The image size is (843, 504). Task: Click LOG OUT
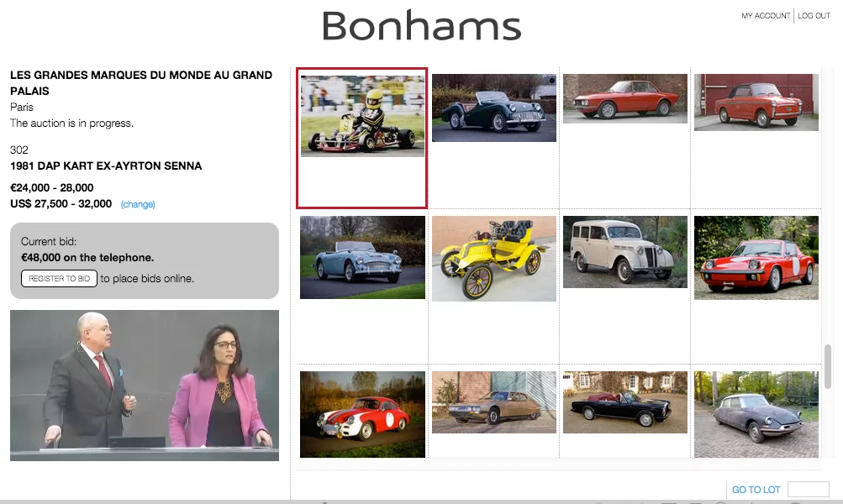coord(814,15)
